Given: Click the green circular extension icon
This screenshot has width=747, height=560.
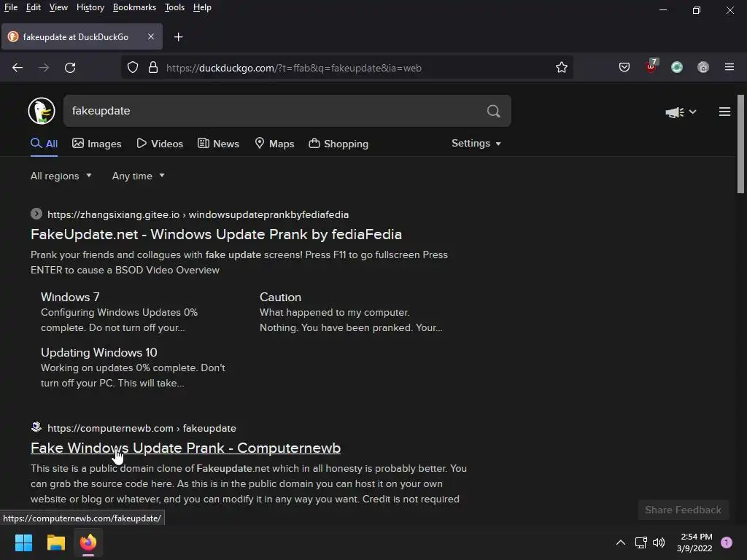Looking at the screenshot, I should pyautogui.click(x=677, y=67).
